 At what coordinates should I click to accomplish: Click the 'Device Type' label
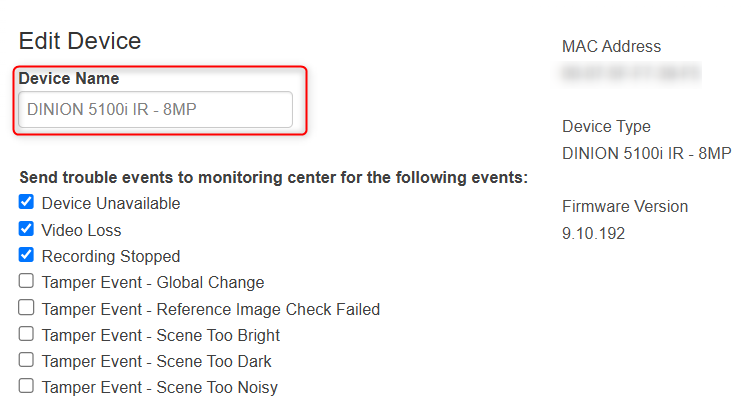(x=606, y=127)
